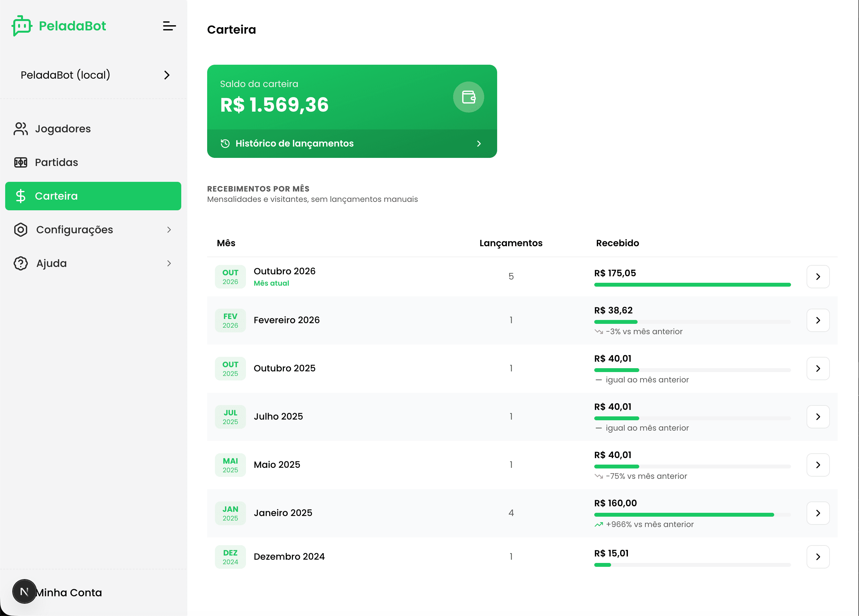Open Janeiro 2025 details arrow button

coord(818,513)
